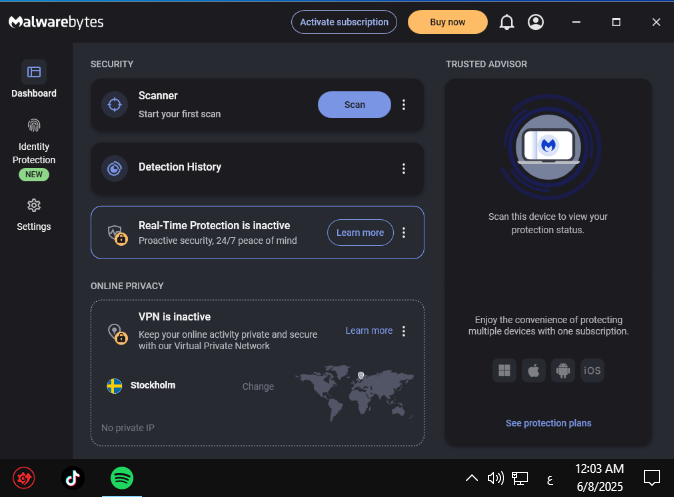Click the Detection History title

(180, 167)
